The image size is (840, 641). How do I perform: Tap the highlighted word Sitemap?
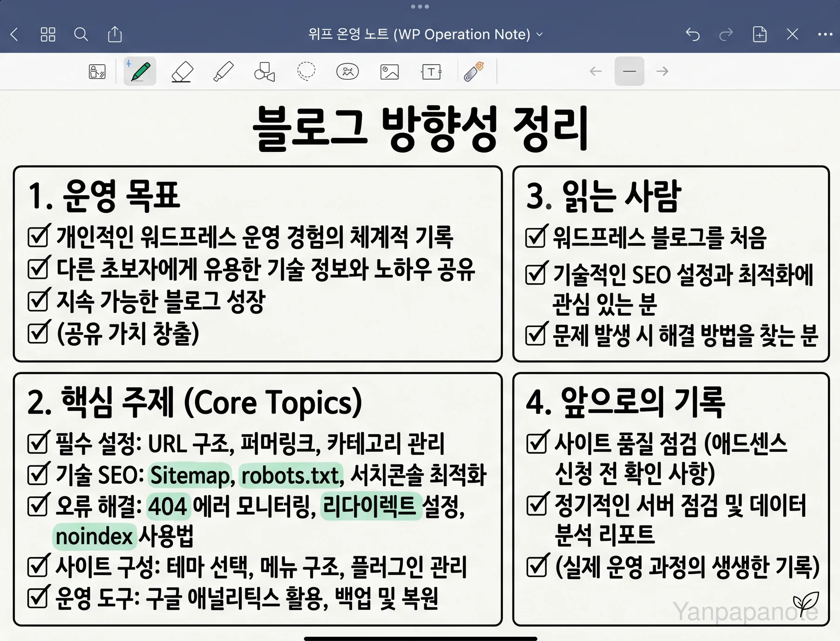coord(190,475)
